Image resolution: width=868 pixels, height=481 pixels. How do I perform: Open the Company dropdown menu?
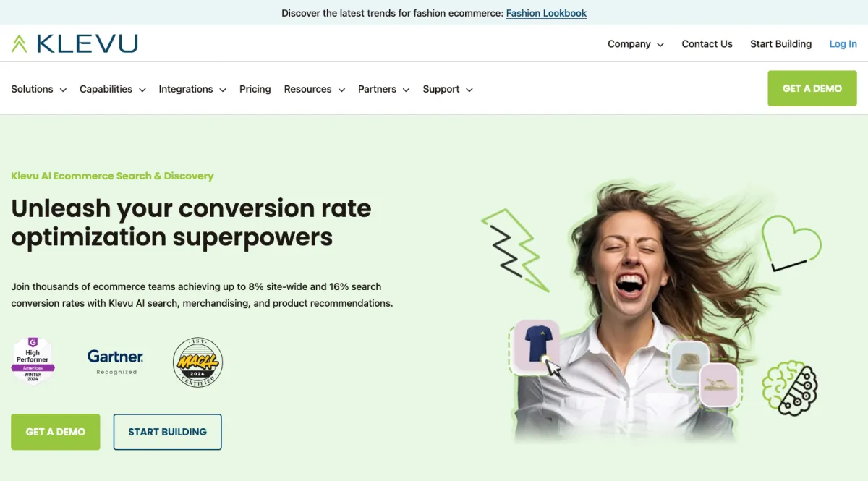(636, 44)
